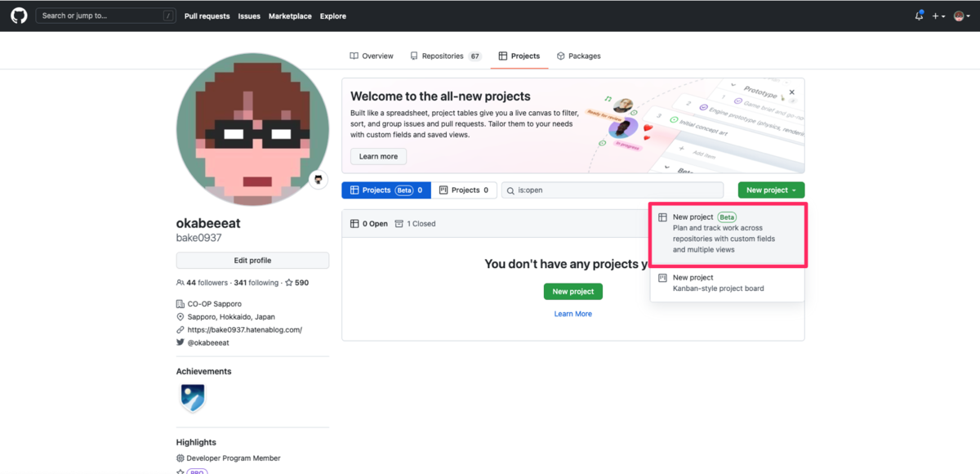This screenshot has width=980, height=474.
Task: Switch to the Overview tab
Action: [372, 56]
